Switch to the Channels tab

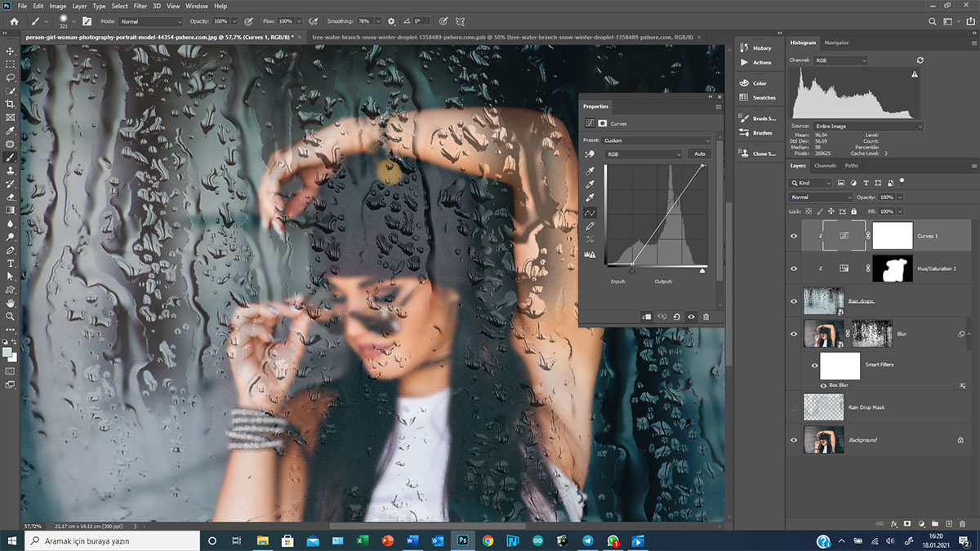[x=825, y=166]
